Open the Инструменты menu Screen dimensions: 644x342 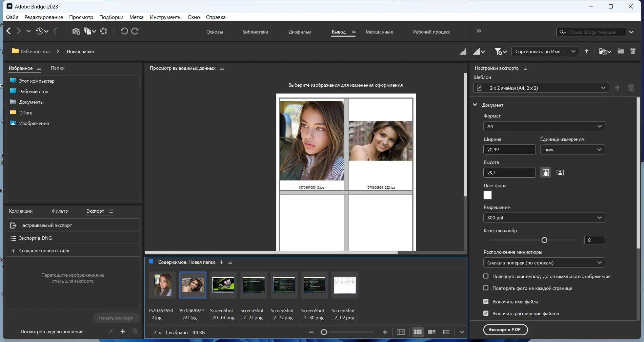pyautogui.click(x=165, y=17)
